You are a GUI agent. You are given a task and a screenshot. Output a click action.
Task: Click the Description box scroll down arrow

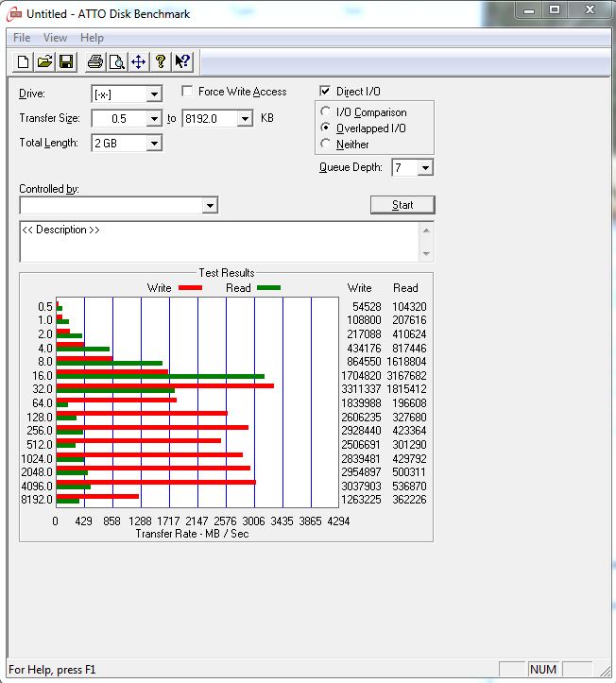(x=426, y=253)
